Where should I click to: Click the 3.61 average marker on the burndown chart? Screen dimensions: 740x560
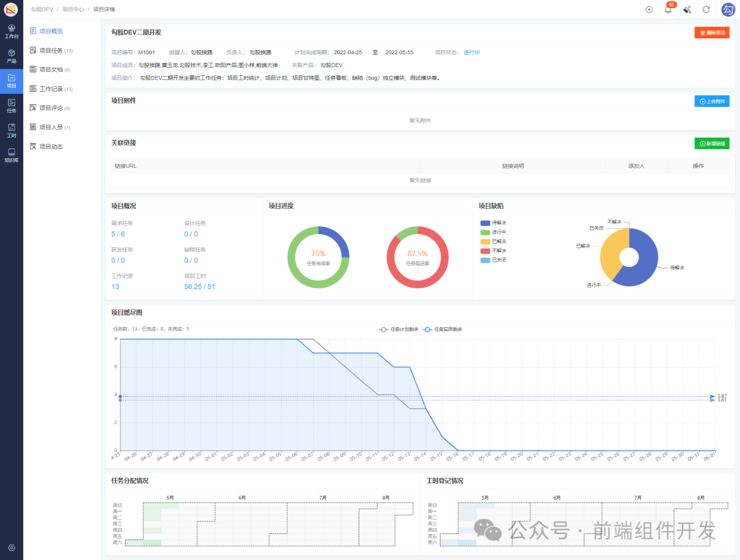click(722, 400)
